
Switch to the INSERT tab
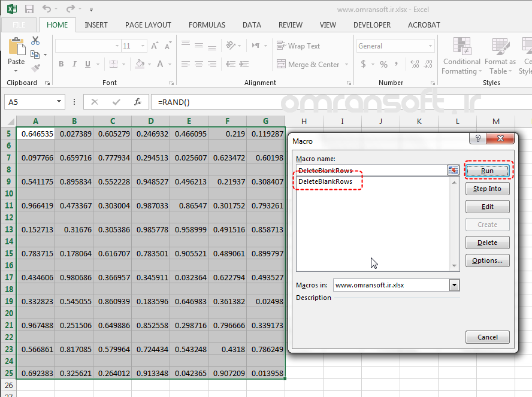tap(96, 25)
